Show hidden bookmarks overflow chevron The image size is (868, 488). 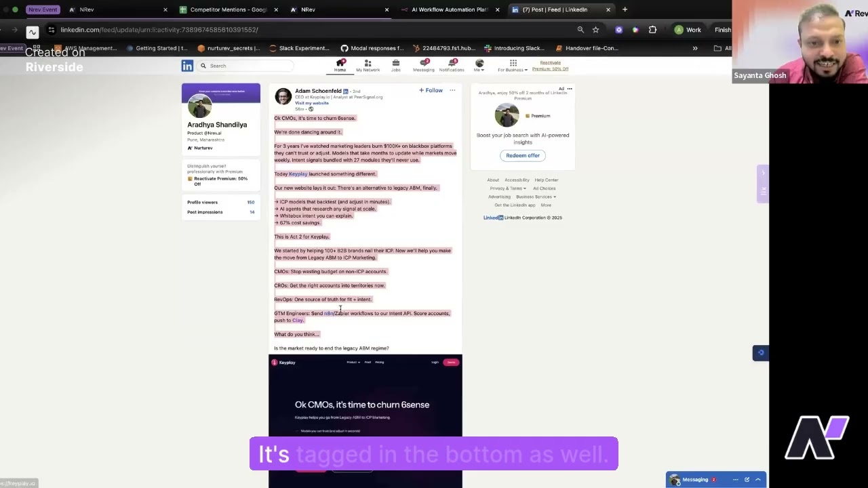[x=695, y=48]
